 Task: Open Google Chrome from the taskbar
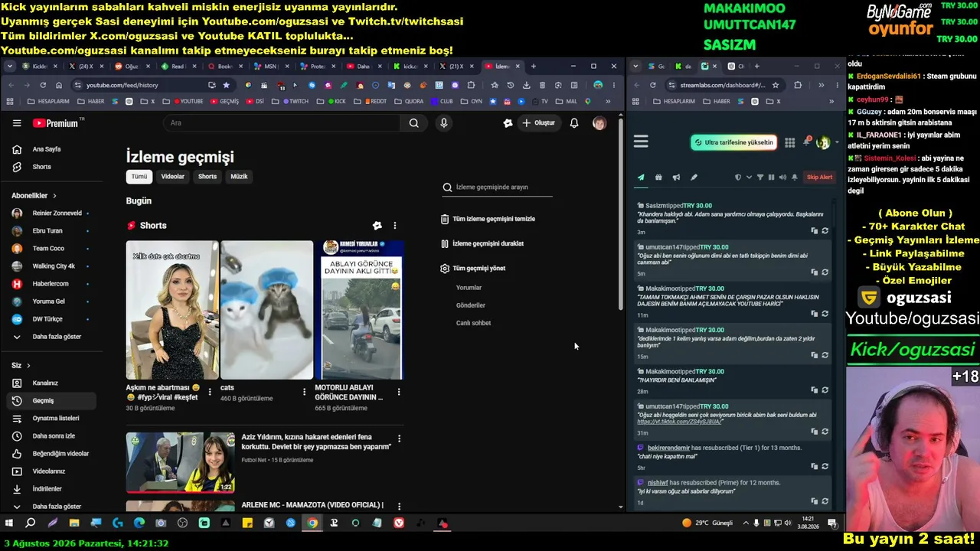(312, 523)
